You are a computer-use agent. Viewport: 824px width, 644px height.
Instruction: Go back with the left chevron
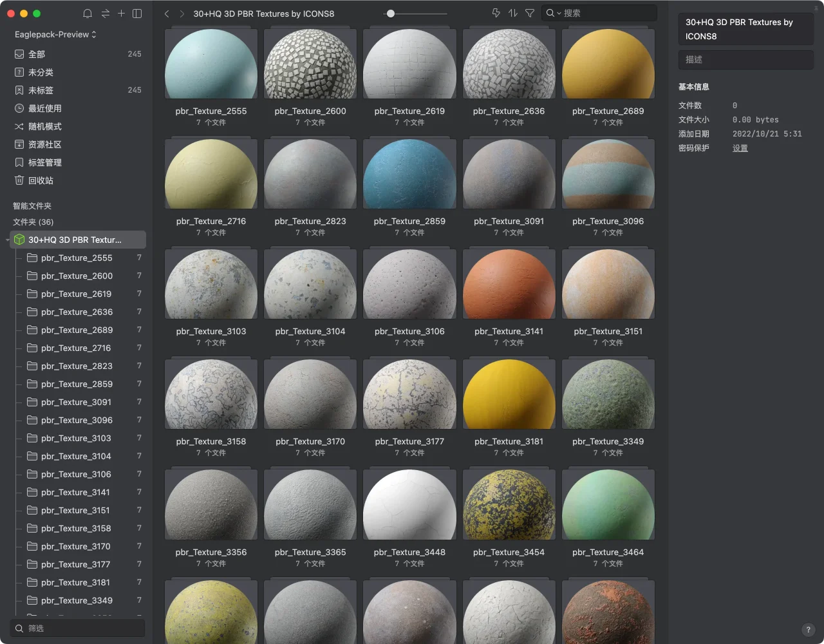(x=167, y=14)
